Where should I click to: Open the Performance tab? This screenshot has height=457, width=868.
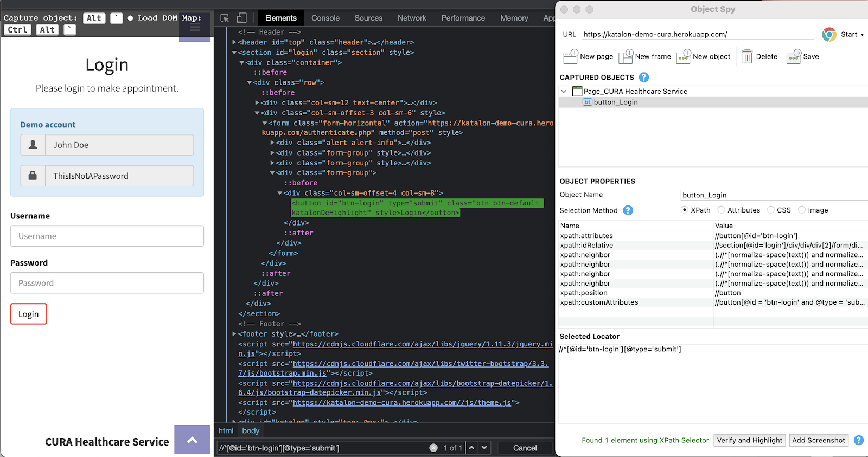click(x=463, y=18)
